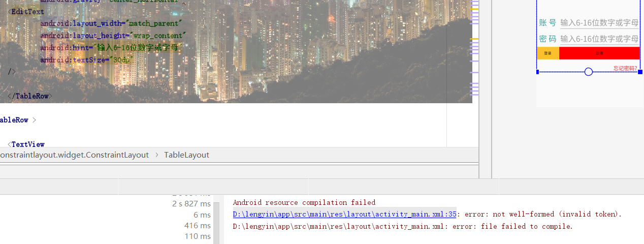
Task: Select ConstraintLayout in the breadcrumb bar
Action: point(74,155)
